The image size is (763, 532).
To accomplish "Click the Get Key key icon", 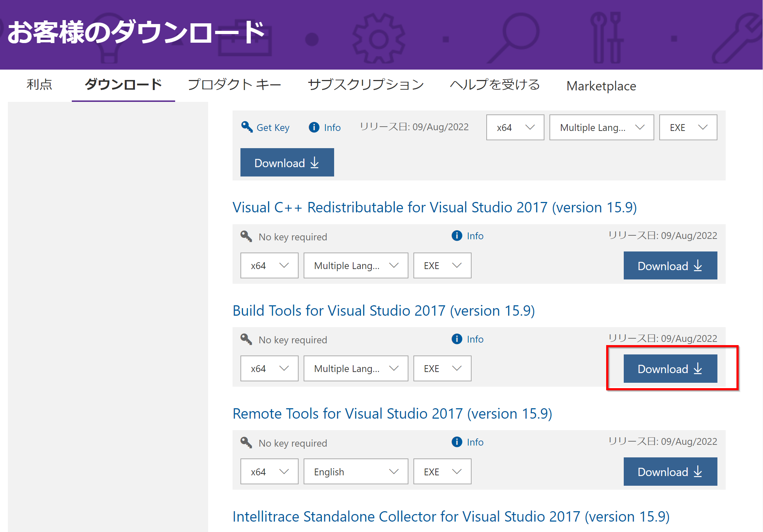I will coord(247,127).
